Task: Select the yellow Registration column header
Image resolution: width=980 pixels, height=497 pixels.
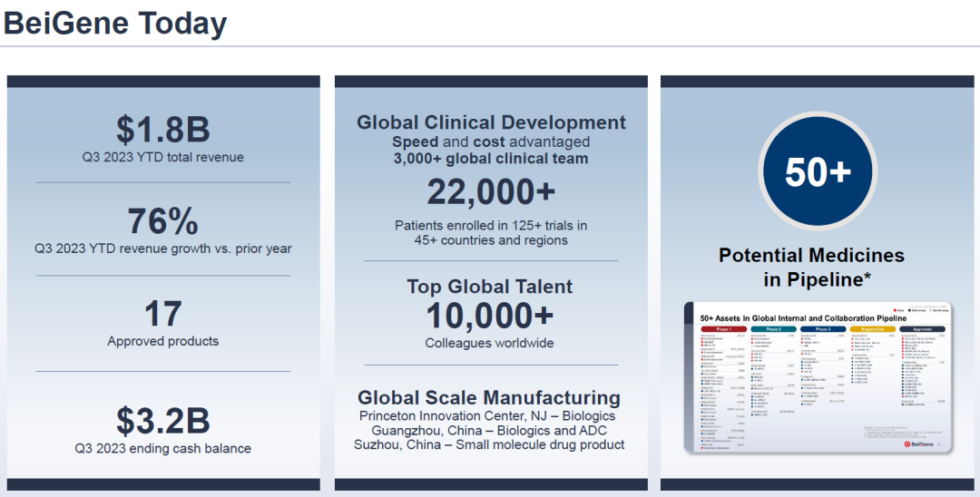Action: (x=873, y=329)
